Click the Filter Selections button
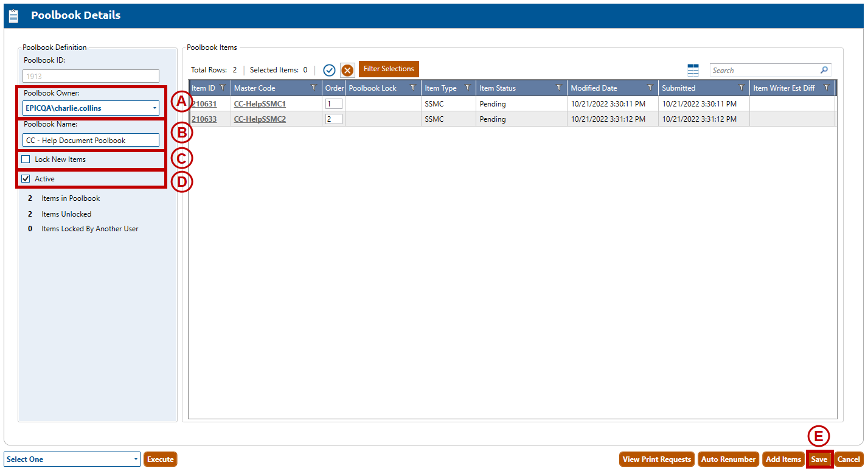The width and height of the screenshot is (868, 471). pos(389,69)
